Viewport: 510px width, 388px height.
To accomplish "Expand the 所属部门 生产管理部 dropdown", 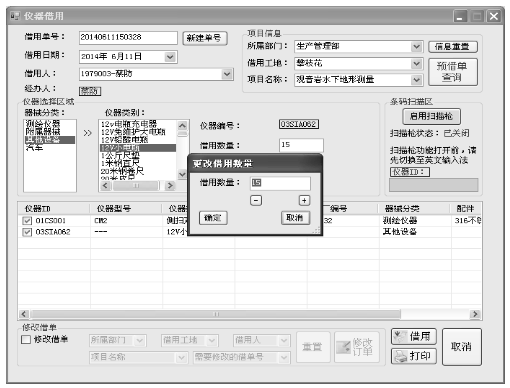I will point(416,46).
